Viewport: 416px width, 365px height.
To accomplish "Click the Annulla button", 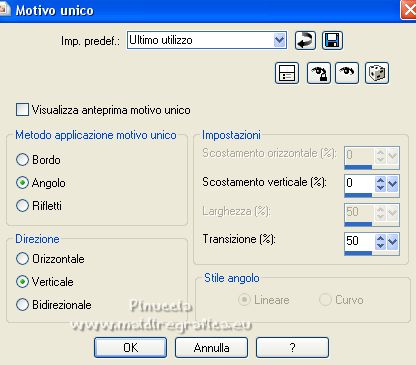I will (211, 348).
